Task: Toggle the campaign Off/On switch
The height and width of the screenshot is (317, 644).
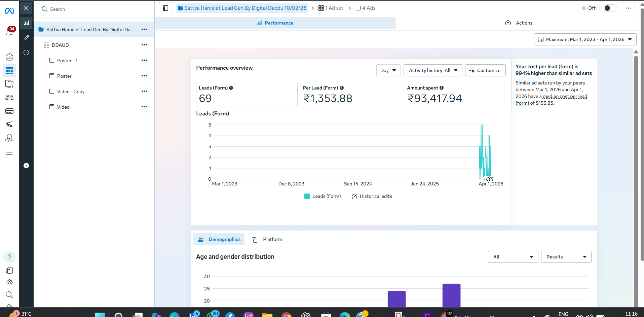Action: click(x=609, y=8)
